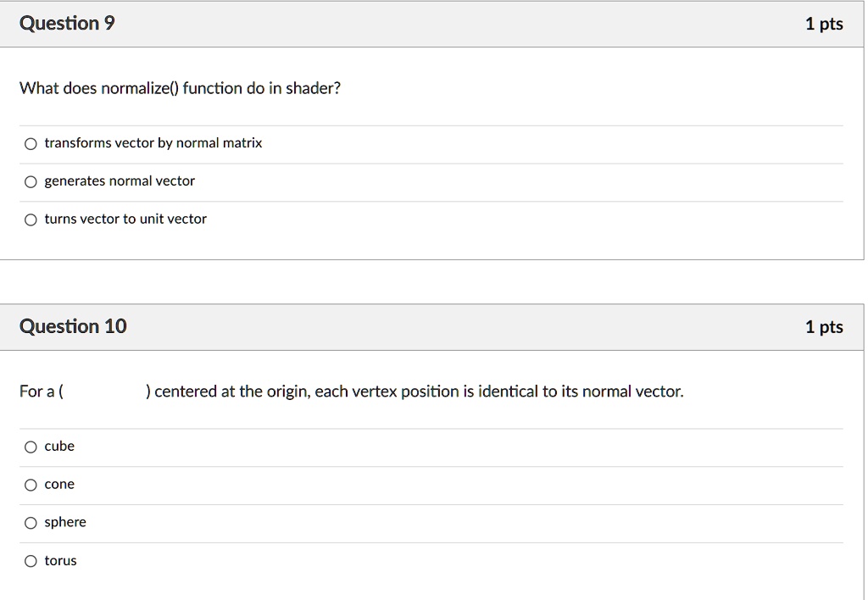This screenshot has height=600, width=868.
Task: Click the '1 pts' label of Question 10
Action: (824, 326)
